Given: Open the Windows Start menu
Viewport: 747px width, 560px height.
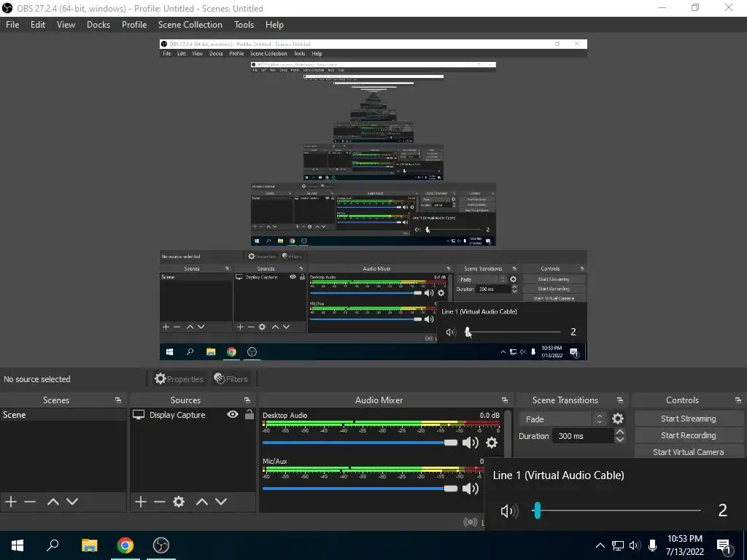Looking at the screenshot, I should click(x=18, y=545).
